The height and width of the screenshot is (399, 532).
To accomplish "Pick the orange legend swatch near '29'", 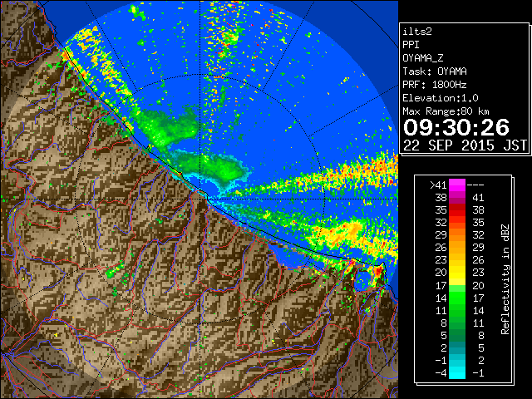I will click(457, 234).
